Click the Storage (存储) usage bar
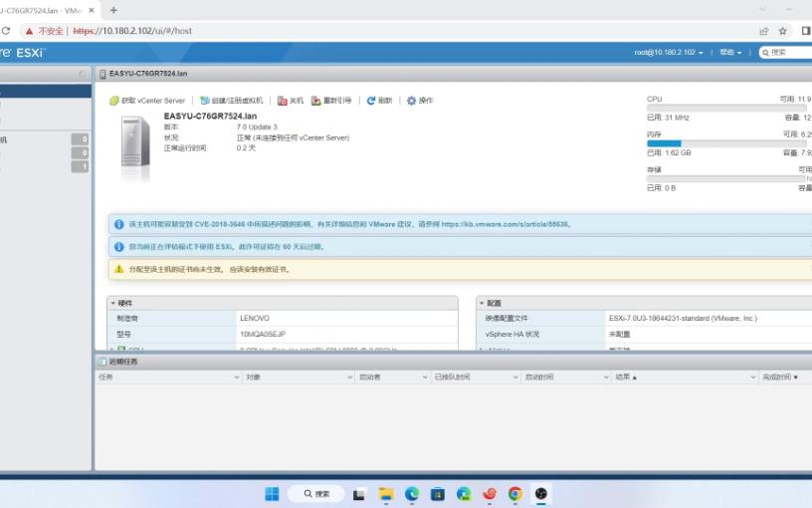The height and width of the screenshot is (508, 812). [726, 178]
